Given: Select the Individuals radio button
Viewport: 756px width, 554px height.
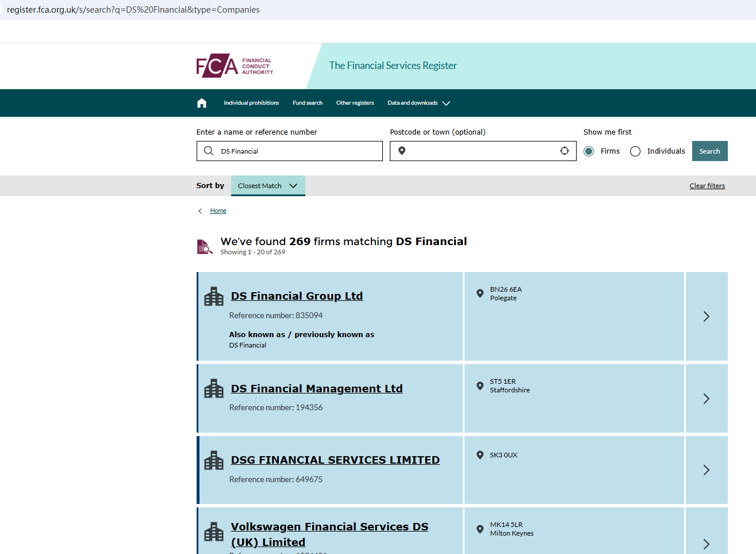Looking at the screenshot, I should 635,151.
